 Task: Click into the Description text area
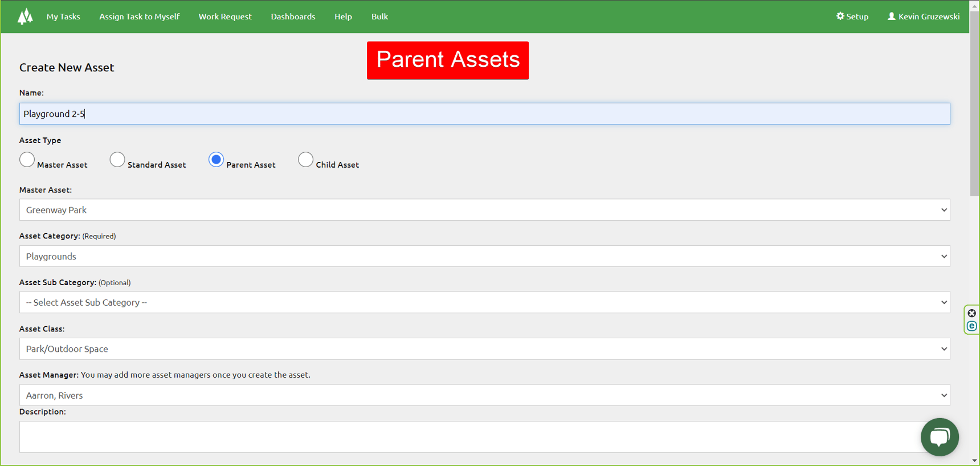(484, 437)
